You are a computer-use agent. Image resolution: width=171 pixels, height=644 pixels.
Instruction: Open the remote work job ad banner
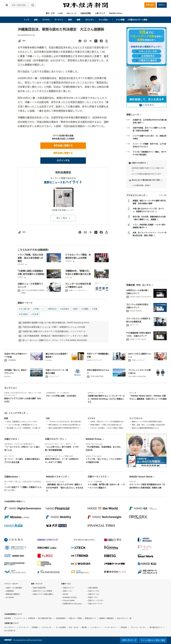[x=146, y=67]
